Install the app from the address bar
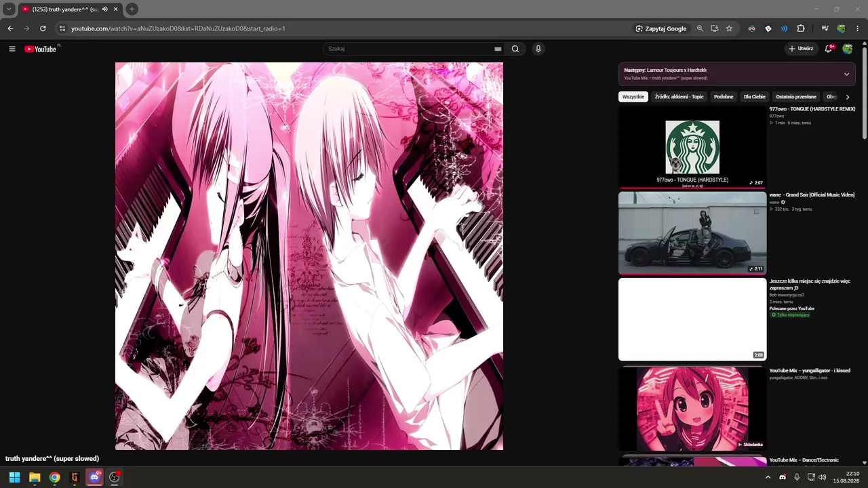The image size is (868, 488). click(x=715, y=28)
